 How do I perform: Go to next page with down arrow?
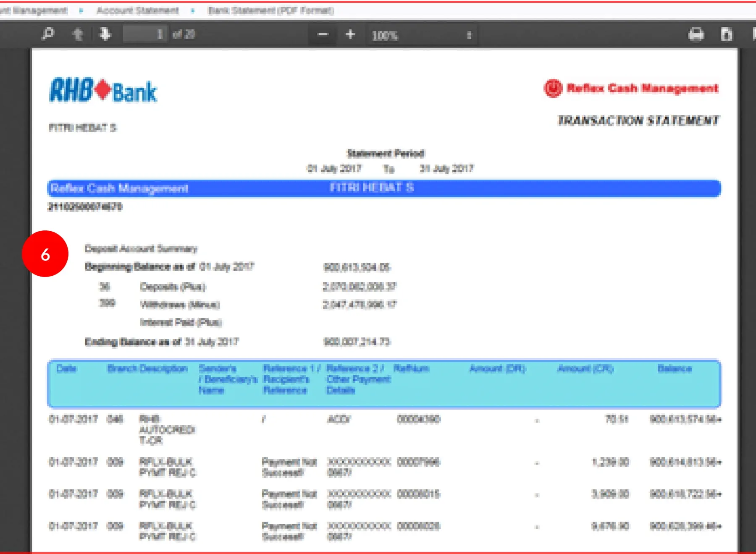(x=105, y=34)
